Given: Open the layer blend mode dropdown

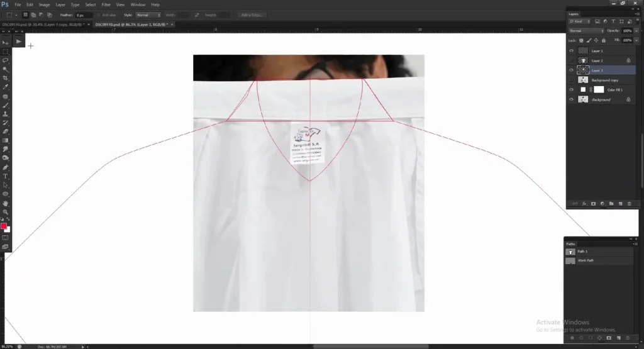Looking at the screenshot, I should click(x=585, y=30).
